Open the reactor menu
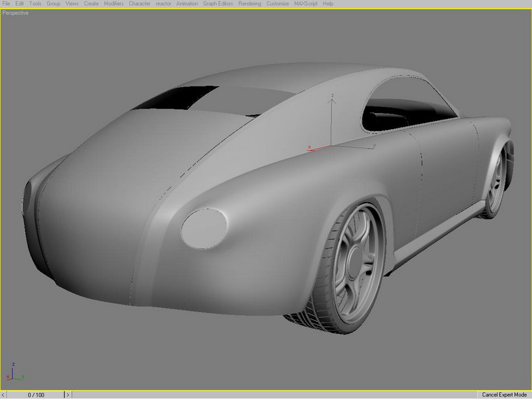The height and width of the screenshot is (399, 532). [x=163, y=3]
